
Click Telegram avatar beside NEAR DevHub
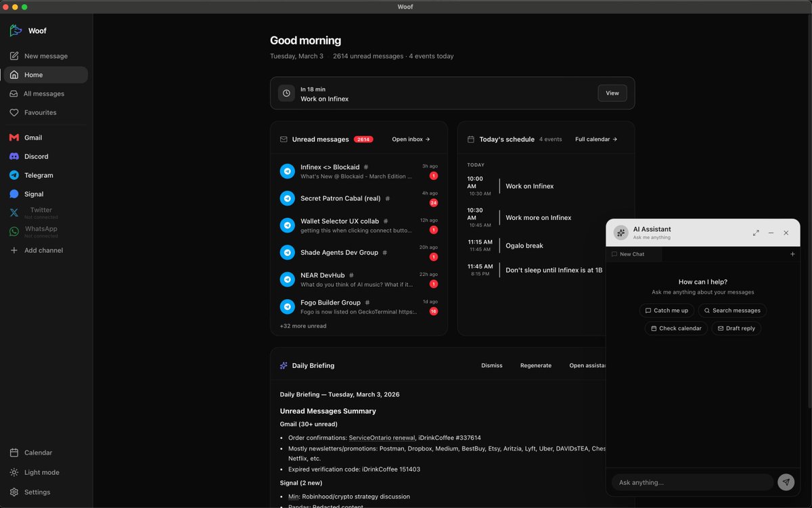pyautogui.click(x=288, y=279)
